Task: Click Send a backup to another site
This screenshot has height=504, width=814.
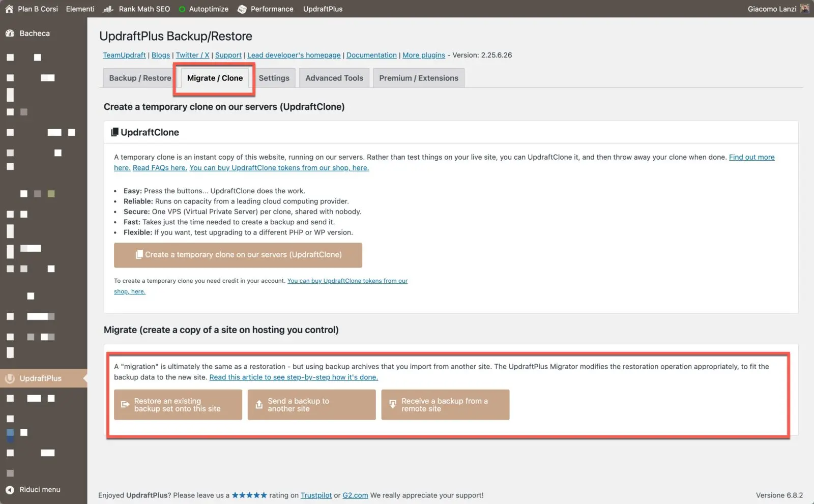Action: [311, 405]
